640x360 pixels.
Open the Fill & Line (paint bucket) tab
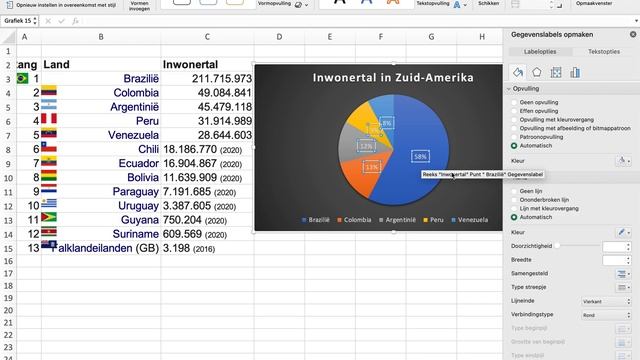coord(518,73)
